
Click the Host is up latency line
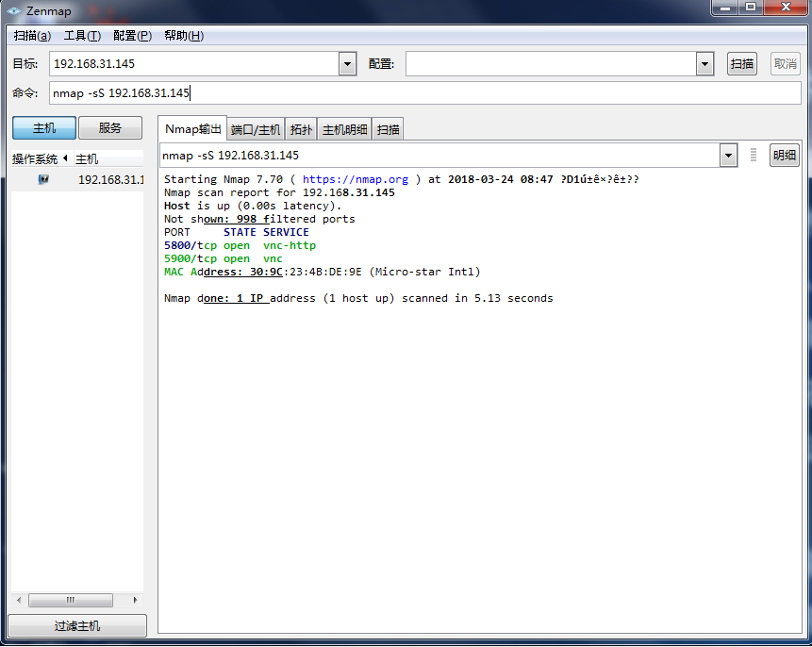(253, 206)
